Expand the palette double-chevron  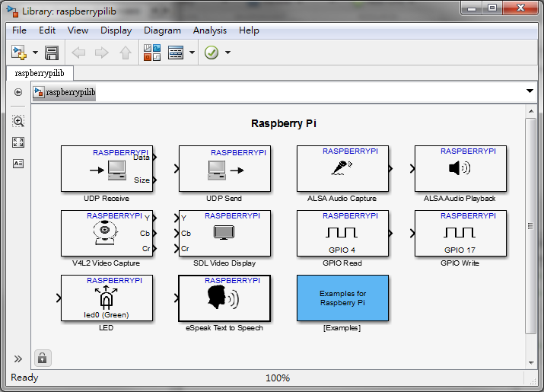point(18,359)
